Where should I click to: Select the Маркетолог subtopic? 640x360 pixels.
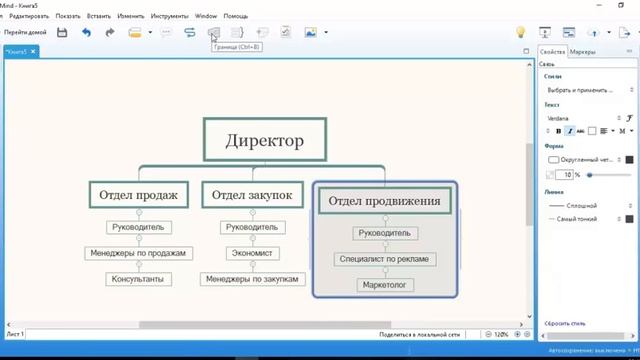point(385,285)
